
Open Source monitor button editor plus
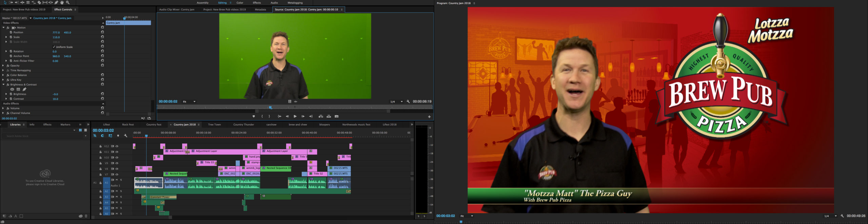[x=429, y=117]
